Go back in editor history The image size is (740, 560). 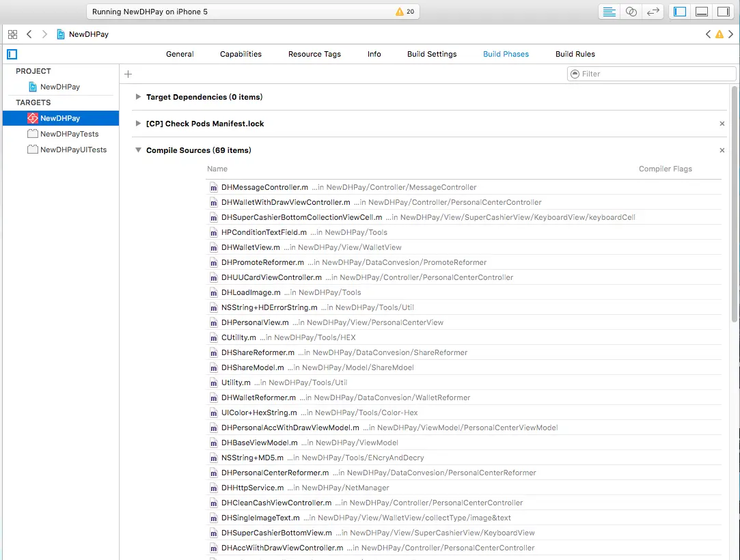(29, 34)
